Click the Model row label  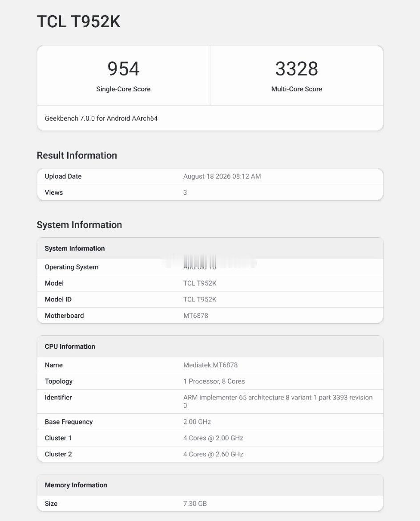(x=54, y=283)
